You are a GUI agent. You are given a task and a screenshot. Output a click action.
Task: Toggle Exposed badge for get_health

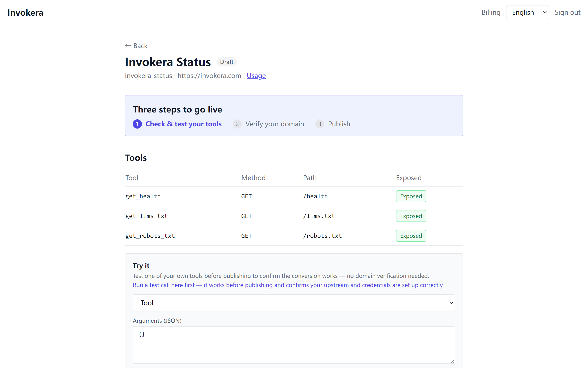(x=411, y=196)
